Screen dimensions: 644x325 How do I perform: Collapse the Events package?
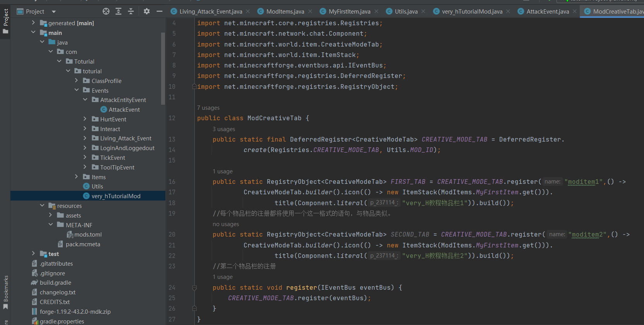(x=76, y=90)
